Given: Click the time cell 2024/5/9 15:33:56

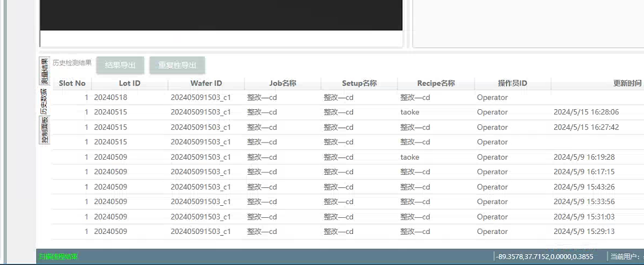Looking at the screenshot, I should tap(584, 202).
